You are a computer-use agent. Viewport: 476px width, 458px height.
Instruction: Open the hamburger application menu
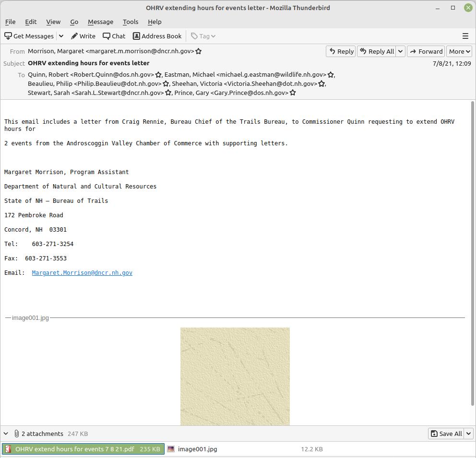click(x=465, y=36)
